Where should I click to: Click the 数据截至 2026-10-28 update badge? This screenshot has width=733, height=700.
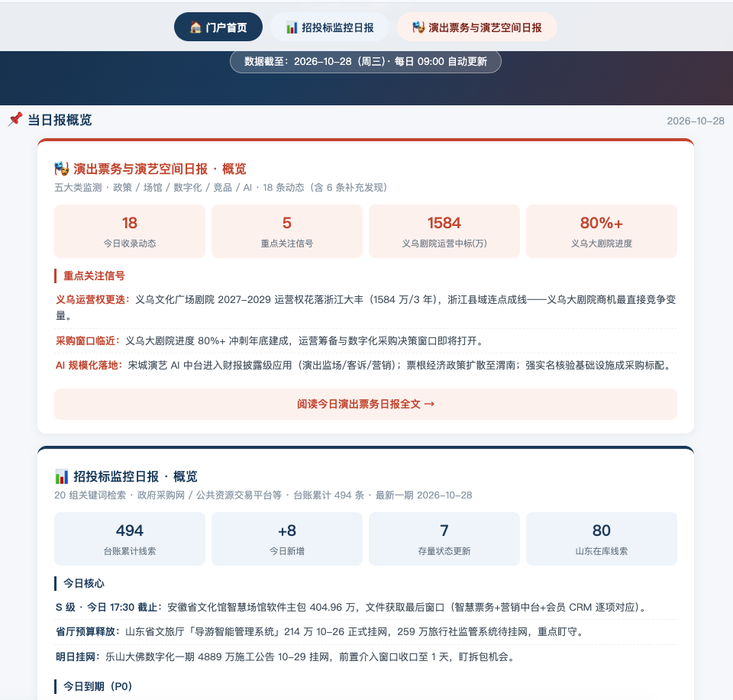(x=366, y=61)
